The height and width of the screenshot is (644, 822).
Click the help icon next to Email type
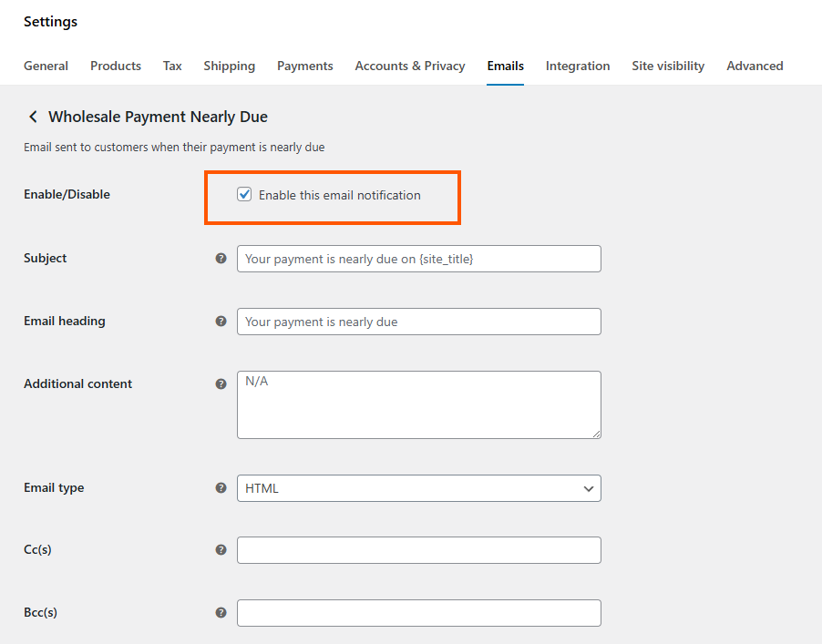click(221, 488)
